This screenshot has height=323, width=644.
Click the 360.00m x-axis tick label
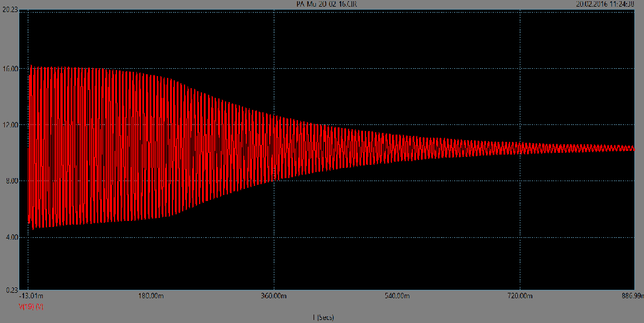274,296
